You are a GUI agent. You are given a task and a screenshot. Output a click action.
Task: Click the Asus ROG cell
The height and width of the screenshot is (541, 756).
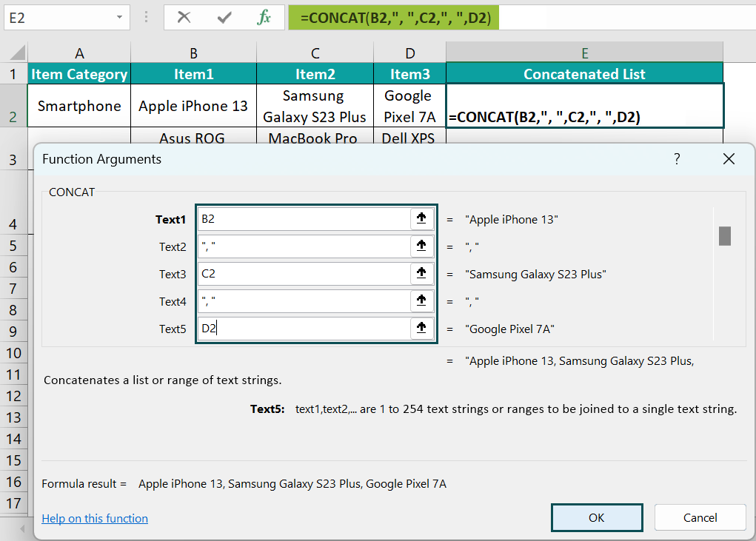point(193,136)
